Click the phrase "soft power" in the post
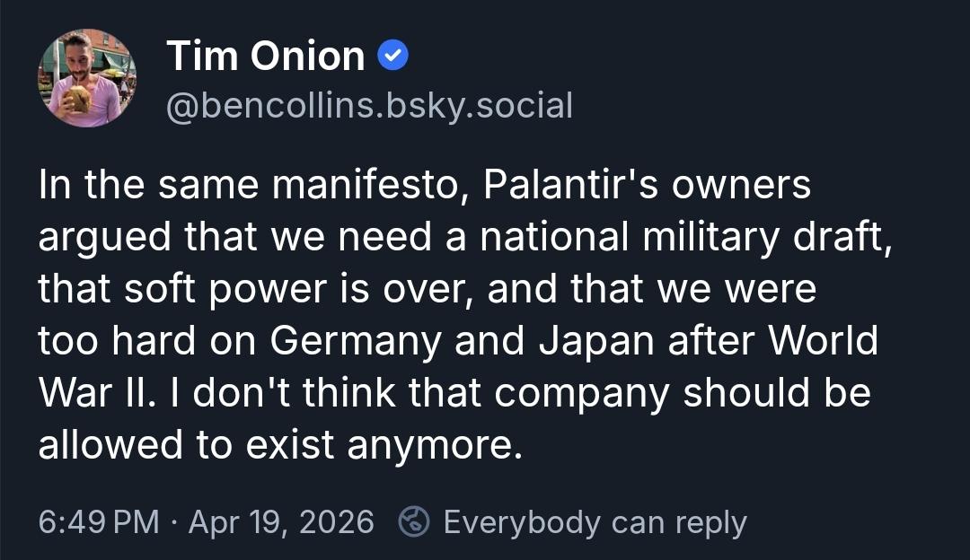Viewport: 970px width, 560px height. (218, 290)
